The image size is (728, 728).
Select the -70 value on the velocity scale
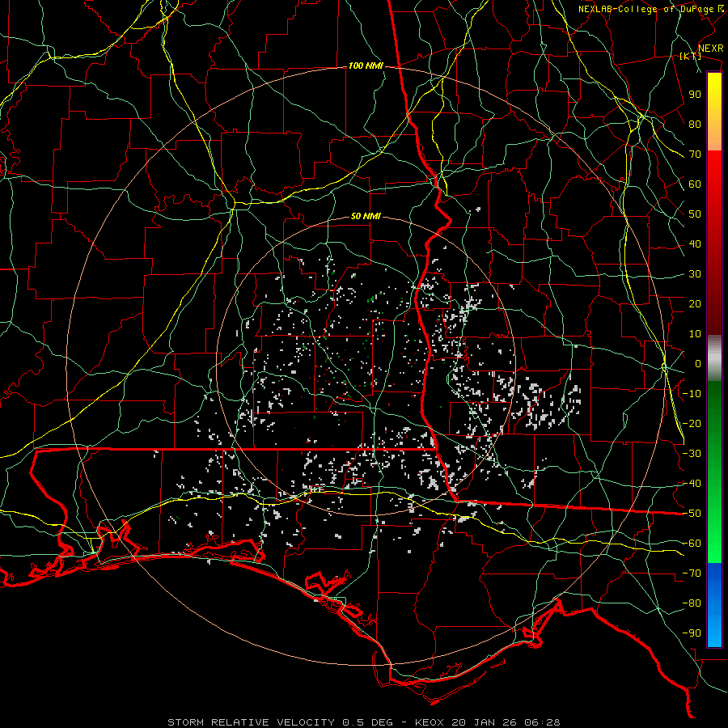[692, 574]
